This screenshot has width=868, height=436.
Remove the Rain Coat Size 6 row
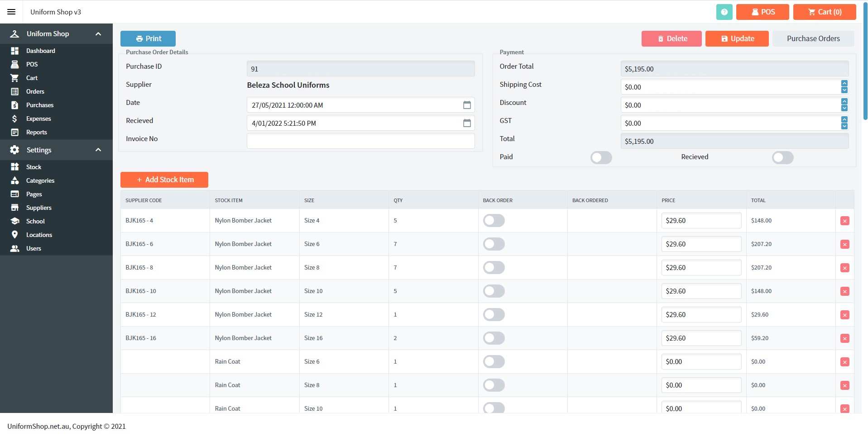(x=844, y=362)
